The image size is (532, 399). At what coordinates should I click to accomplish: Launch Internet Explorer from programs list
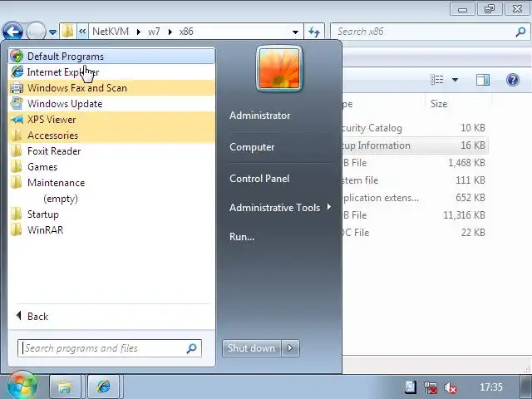coord(111,72)
